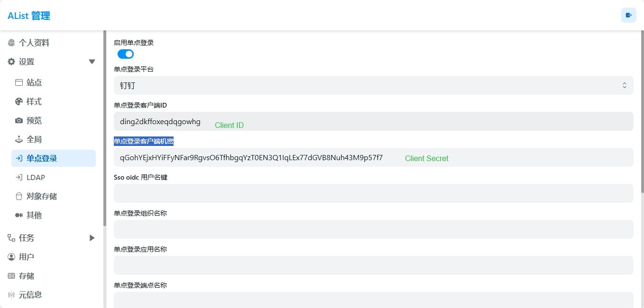Screen dimensions: 644x308
Task: Click the bucket icon next to 对象存储
Action: coord(19,197)
